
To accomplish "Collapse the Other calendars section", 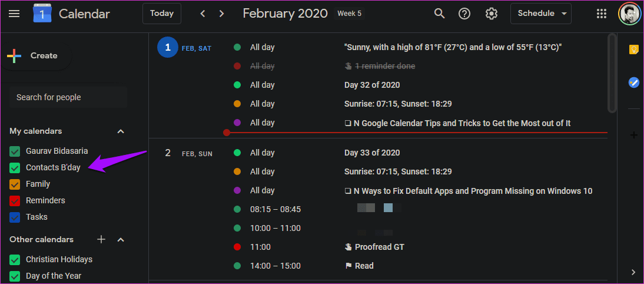I will [x=121, y=239].
